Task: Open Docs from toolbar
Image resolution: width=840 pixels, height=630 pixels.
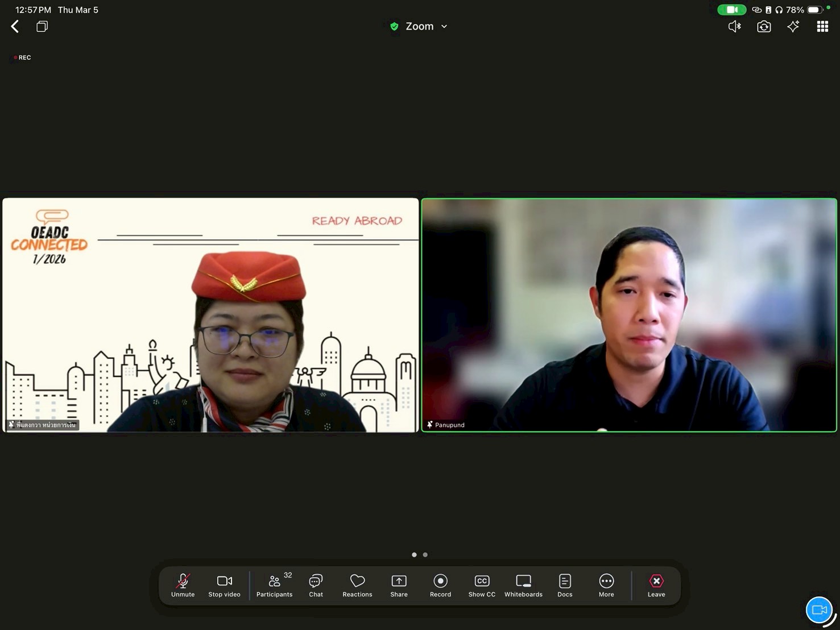Action: coord(565,585)
